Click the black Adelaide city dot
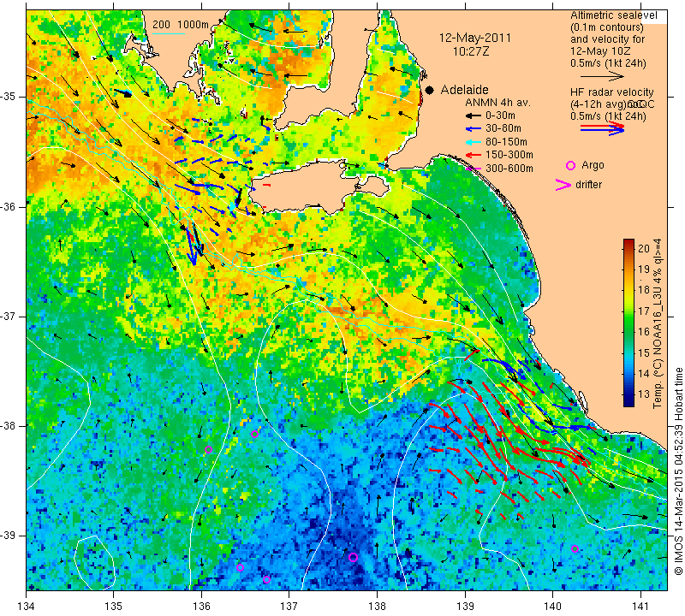The width and height of the screenshot is (685, 616). point(430,90)
